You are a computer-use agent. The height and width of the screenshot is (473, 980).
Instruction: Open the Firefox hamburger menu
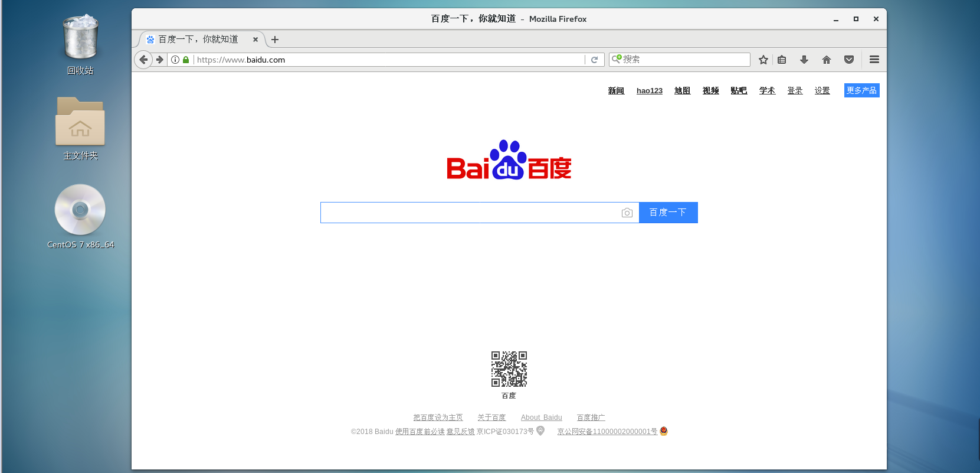874,60
